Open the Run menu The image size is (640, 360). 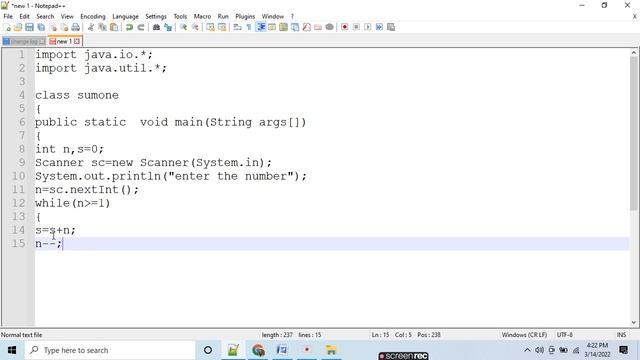coord(223,16)
